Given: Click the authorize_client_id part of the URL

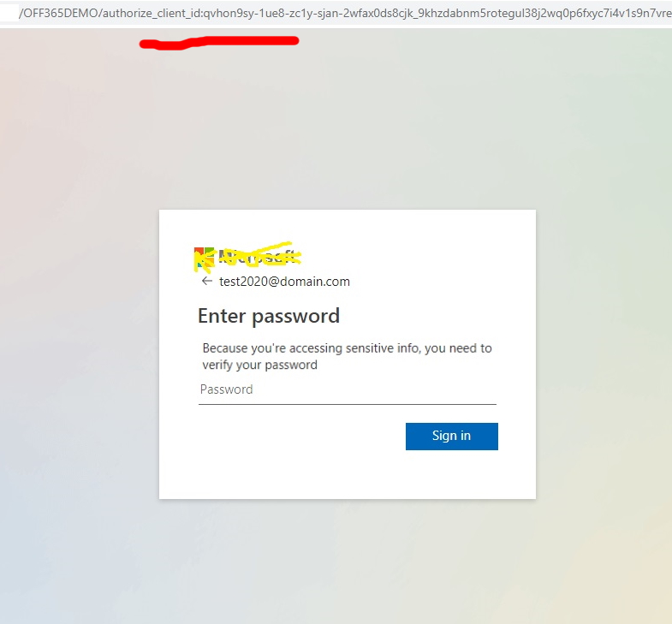Looking at the screenshot, I should click(152, 14).
